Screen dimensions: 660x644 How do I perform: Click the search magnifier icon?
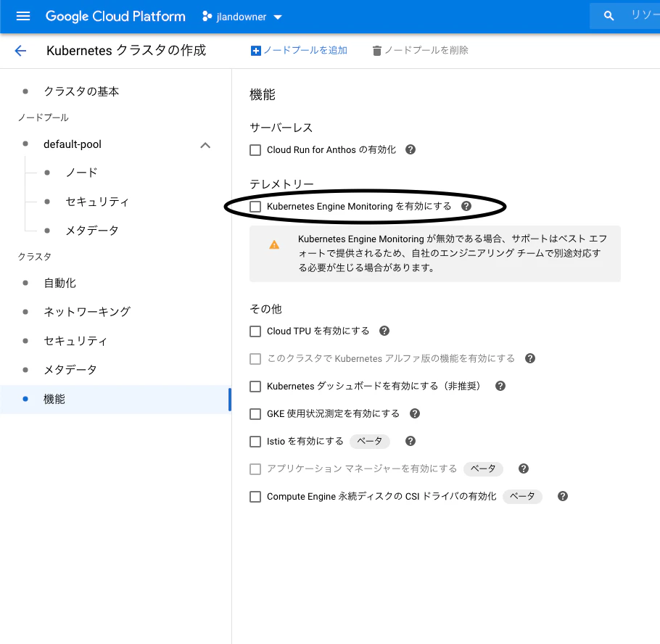(x=609, y=16)
